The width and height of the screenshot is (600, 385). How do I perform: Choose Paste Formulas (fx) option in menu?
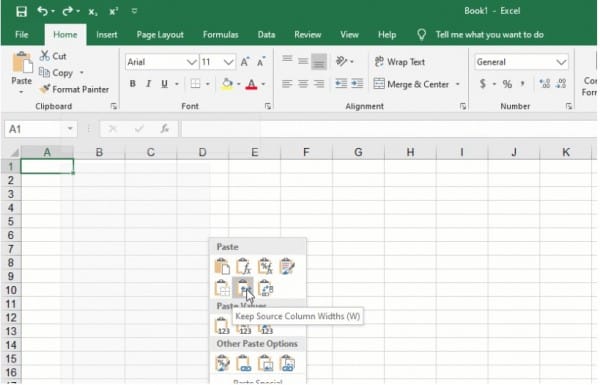(x=243, y=266)
